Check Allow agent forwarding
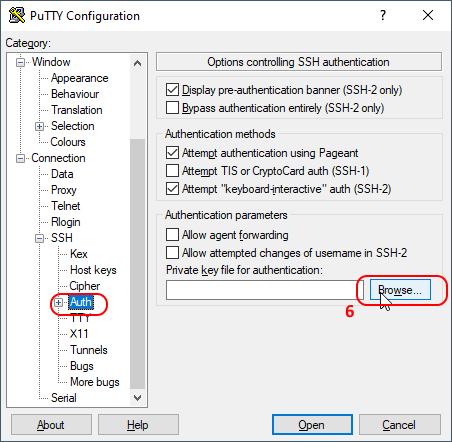The height and width of the screenshot is (442, 452). coord(172,235)
